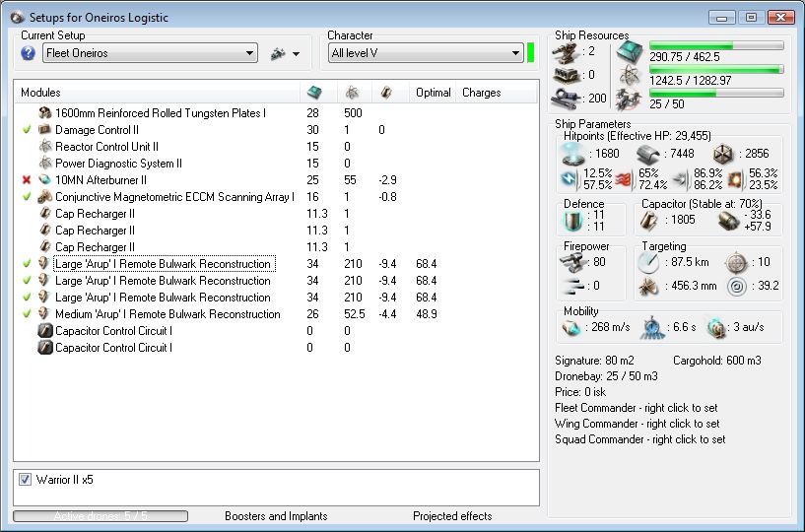This screenshot has height=532, width=805.
Task: Click the drone bandwidth bar 25 / 50
Action: coord(716,93)
